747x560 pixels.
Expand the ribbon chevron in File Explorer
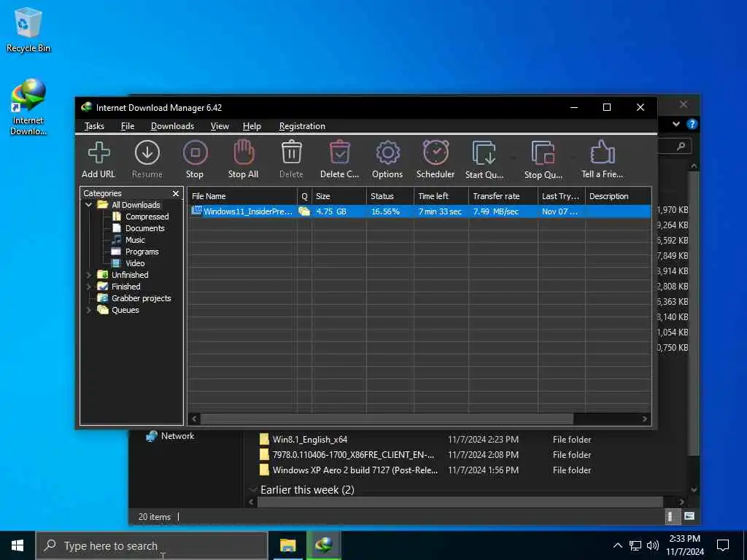pos(676,124)
